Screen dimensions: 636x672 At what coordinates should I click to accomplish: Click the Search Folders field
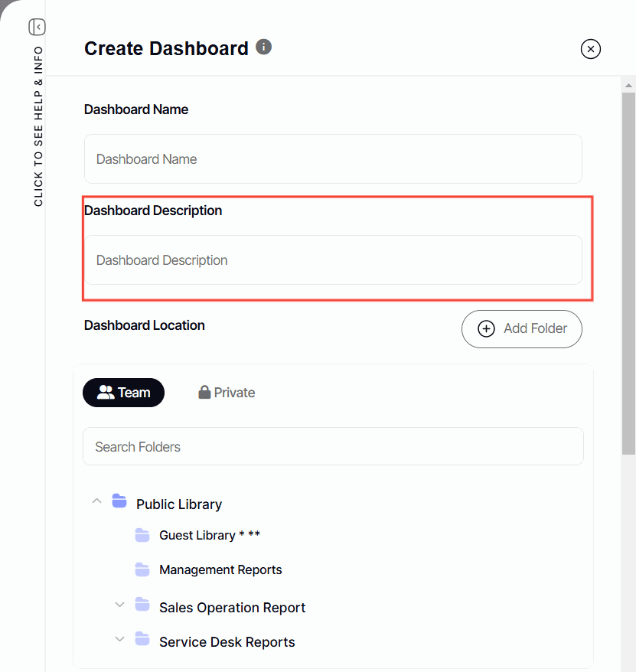333,447
